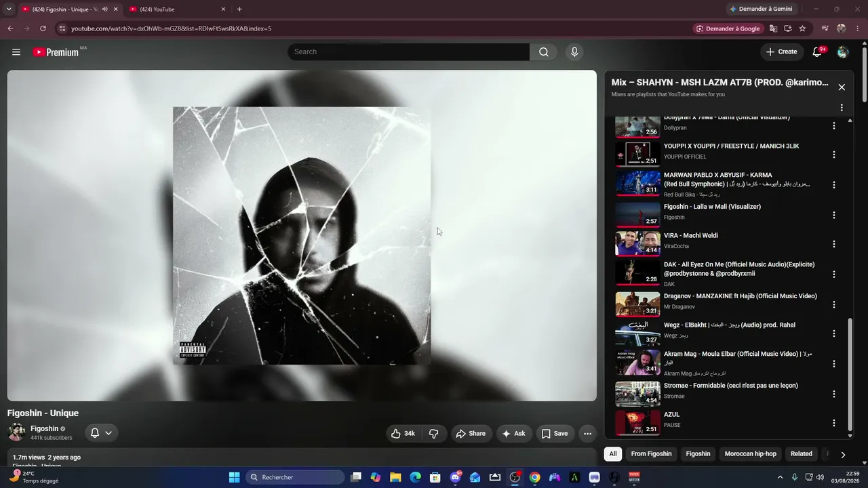This screenshot has height=488, width=868.
Task: Show more filter chips with right arrow
Action: 843,454
